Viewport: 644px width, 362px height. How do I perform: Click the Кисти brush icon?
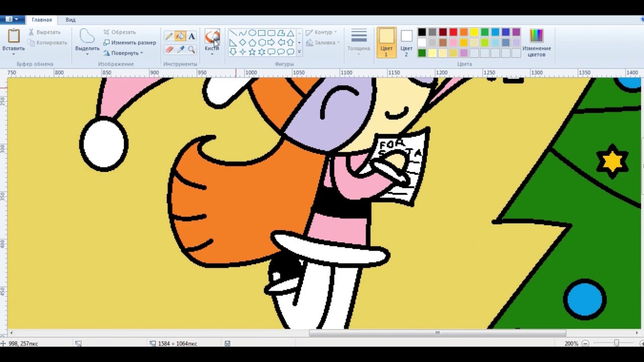click(x=212, y=37)
